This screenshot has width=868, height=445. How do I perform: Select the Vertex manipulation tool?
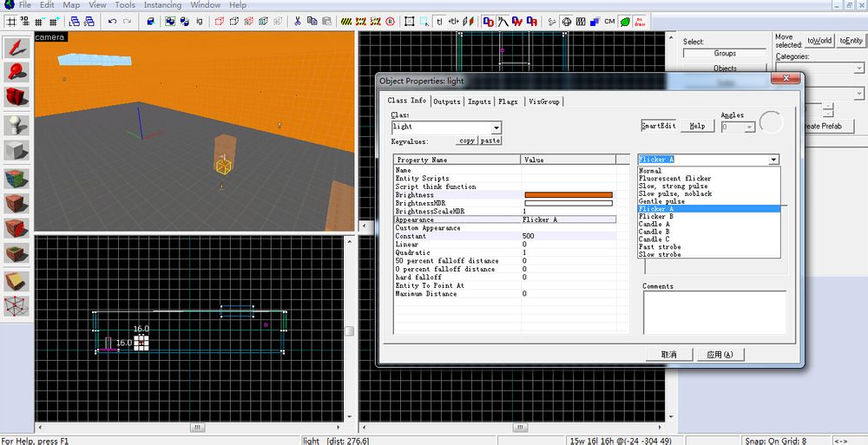(x=16, y=306)
